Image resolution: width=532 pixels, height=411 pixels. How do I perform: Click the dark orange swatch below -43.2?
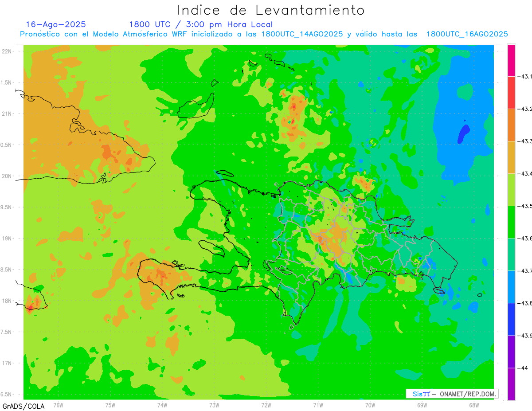[512, 125]
